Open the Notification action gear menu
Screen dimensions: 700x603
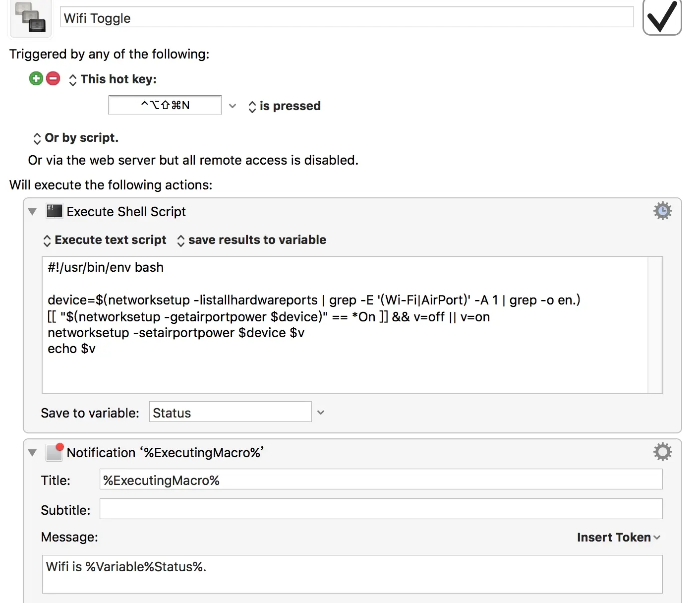pyautogui.click(x=662, y=452)
